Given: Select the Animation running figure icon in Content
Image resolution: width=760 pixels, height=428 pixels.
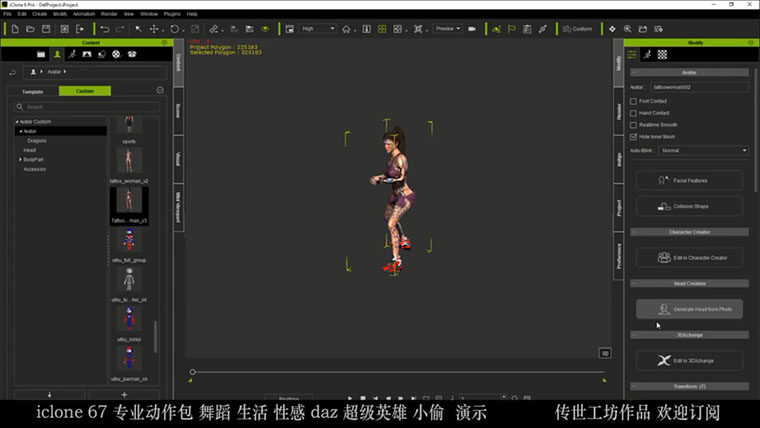Looking at the screenshot, I should (72, 54).
